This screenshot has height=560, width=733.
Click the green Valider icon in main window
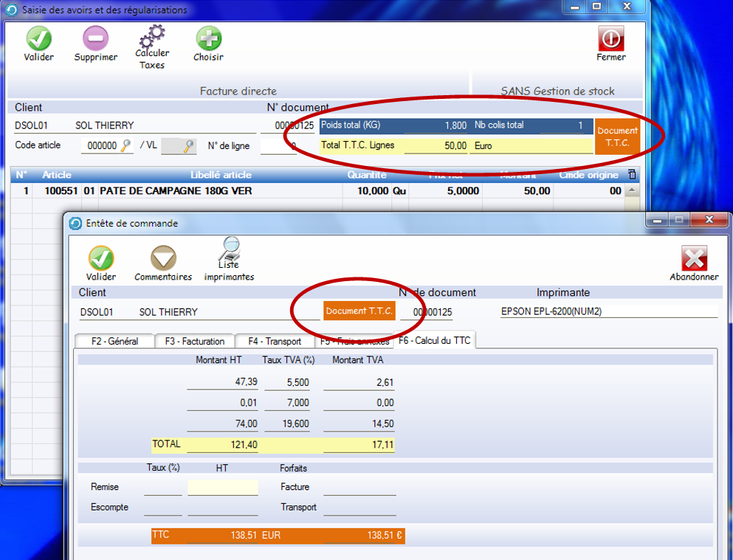tap(38, 38)
